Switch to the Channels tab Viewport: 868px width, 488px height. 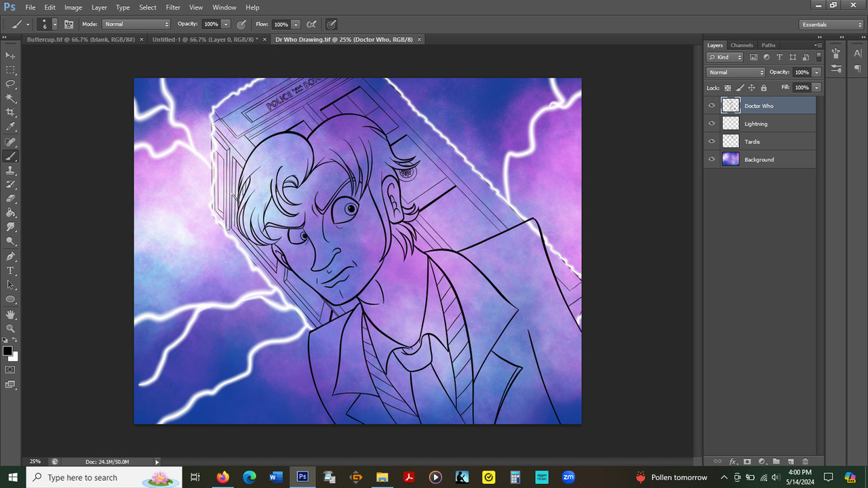coord(741,45)
